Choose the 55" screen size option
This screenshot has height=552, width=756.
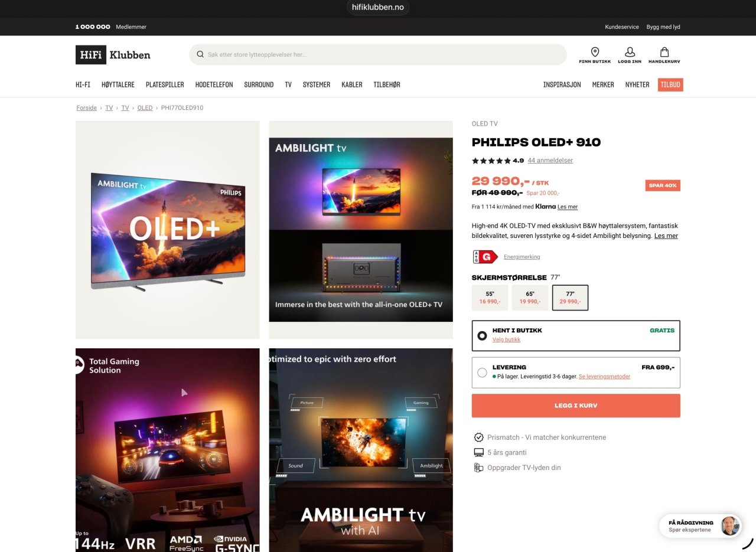point(490,298)
